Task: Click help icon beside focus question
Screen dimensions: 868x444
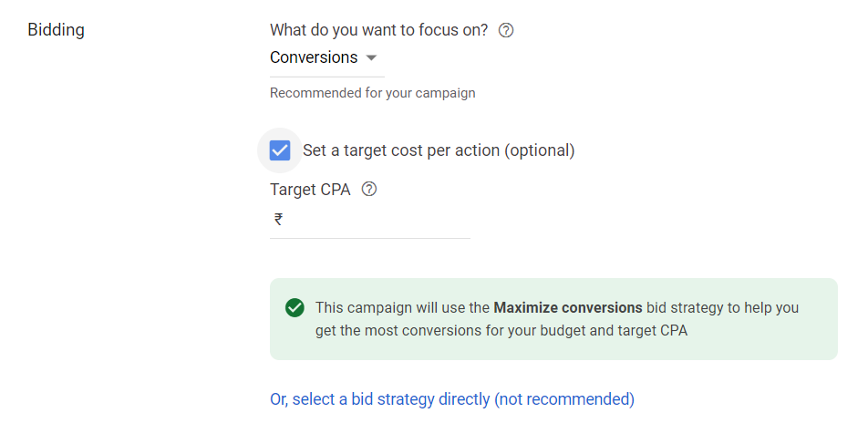Action: 506,30
